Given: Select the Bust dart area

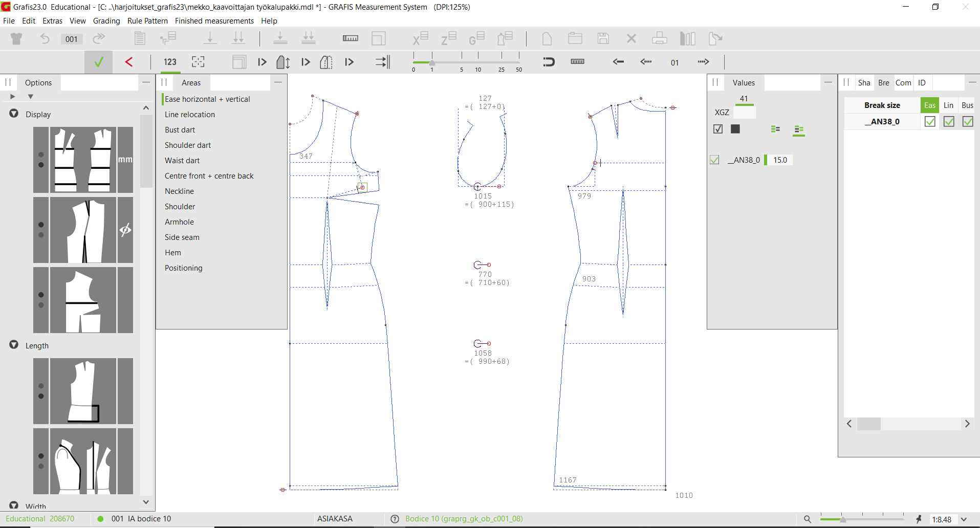Looking at the screenshot, I should (180, 130).
